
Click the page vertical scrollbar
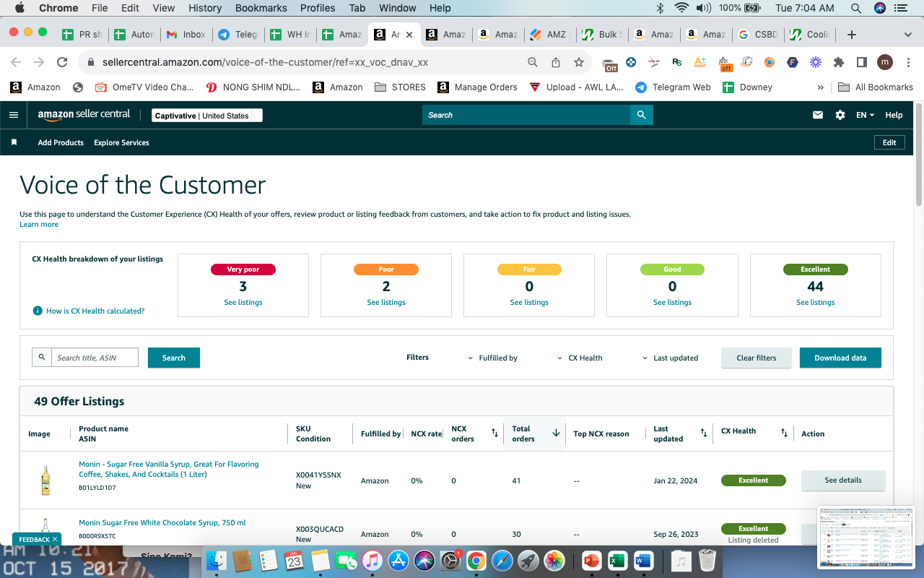pos(918,155)
